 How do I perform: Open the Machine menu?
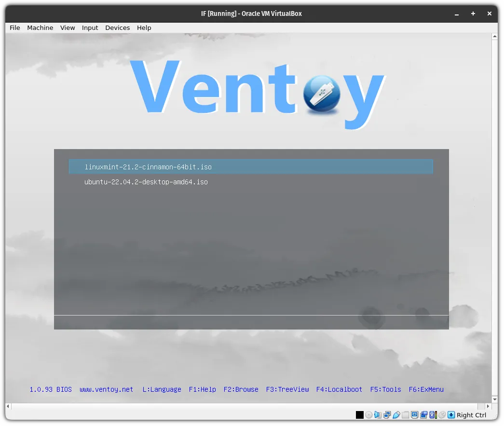tap(40, 27)
